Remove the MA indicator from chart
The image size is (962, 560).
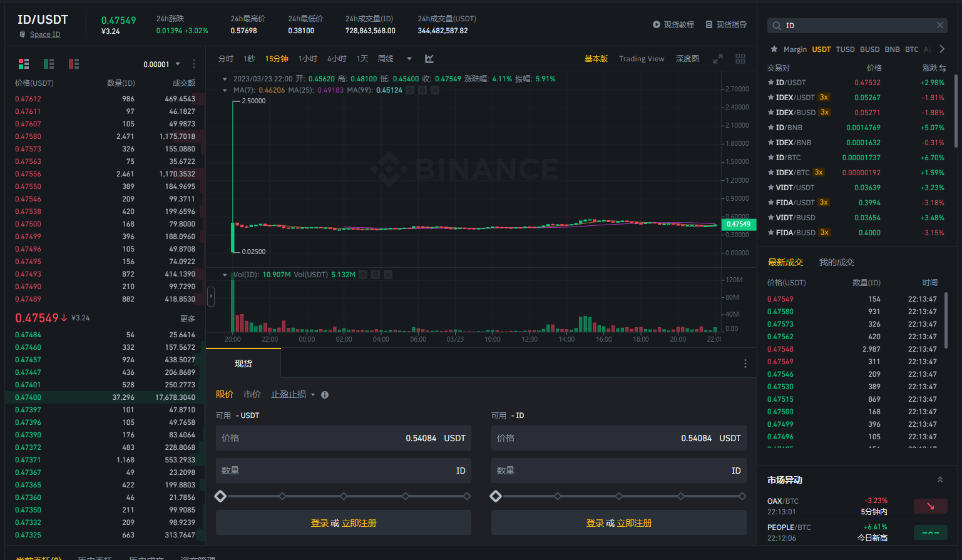click(x=435, y=90)
